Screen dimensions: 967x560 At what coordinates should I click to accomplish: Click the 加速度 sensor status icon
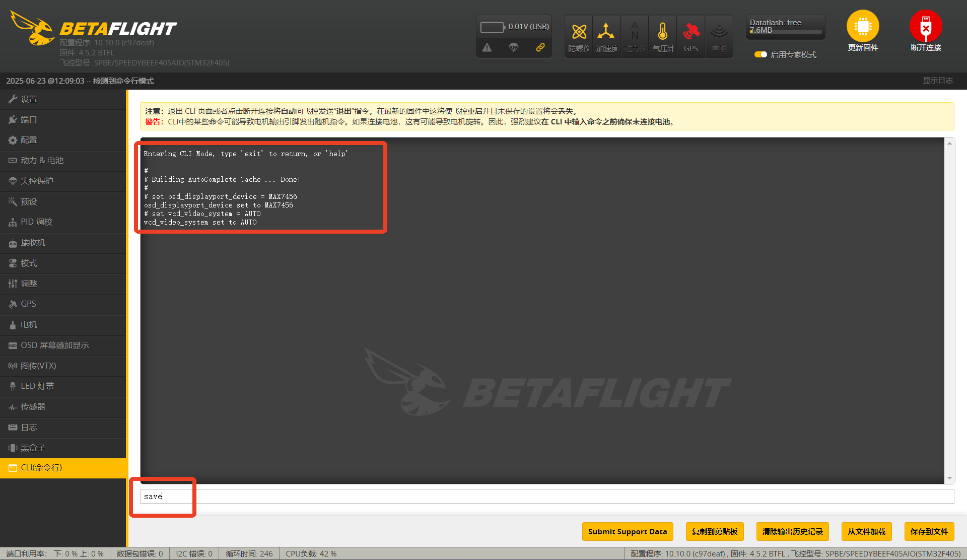(x=606, y=32)
